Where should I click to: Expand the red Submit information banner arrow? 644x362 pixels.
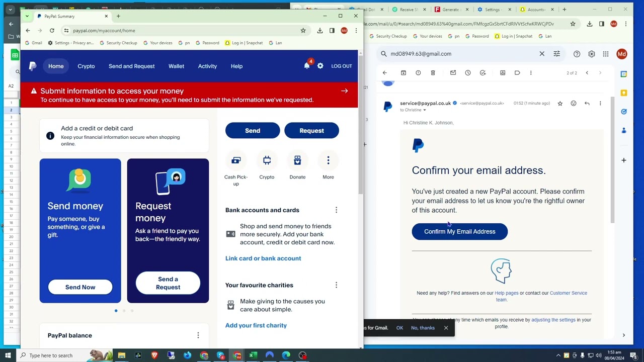(345, 91)
